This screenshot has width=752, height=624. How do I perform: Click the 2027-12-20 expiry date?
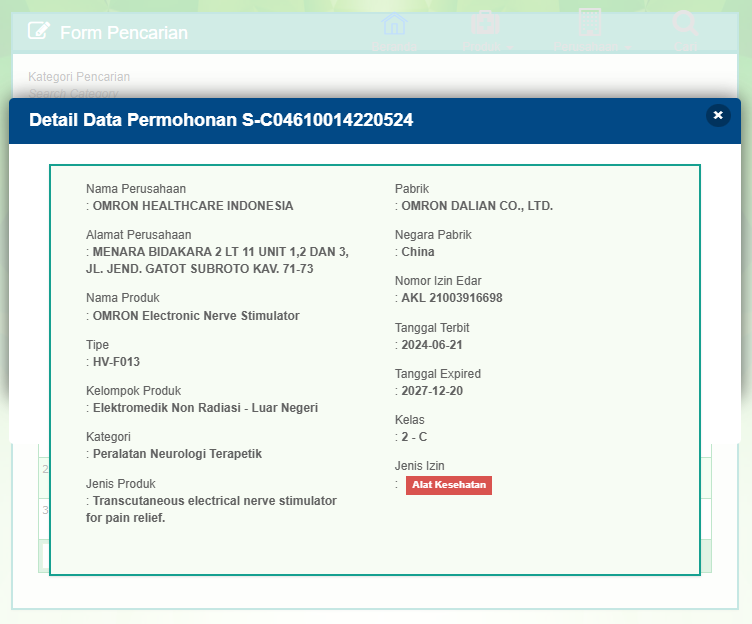(x=432, y=391)
